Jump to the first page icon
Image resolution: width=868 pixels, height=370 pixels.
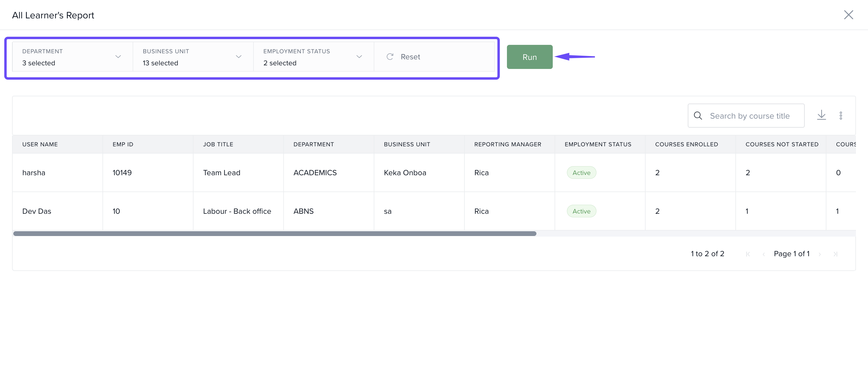coord(748,254)
